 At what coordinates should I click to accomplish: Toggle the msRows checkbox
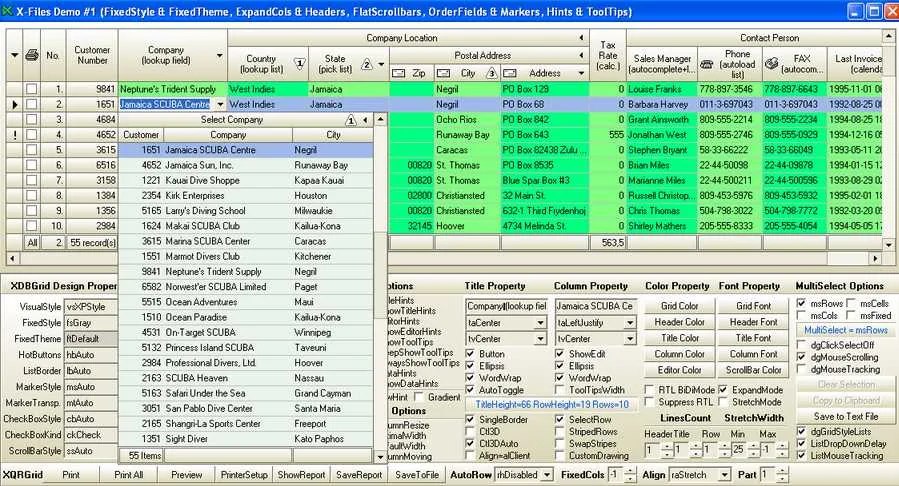(x=802, y=303)
